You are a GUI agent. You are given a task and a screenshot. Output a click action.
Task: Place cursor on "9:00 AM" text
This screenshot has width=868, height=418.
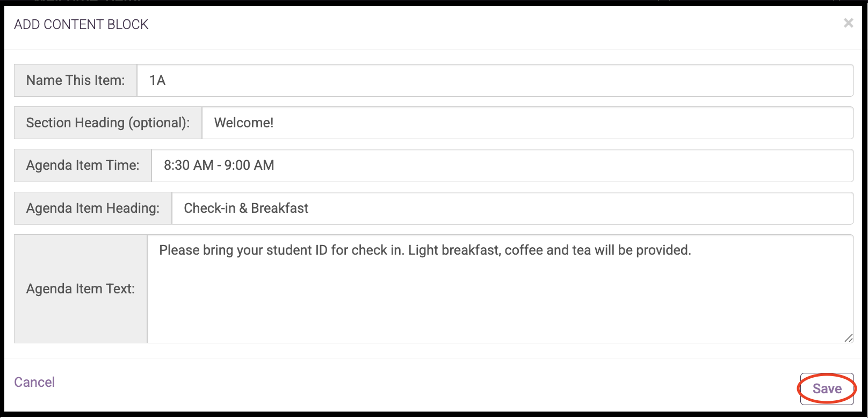249,165
